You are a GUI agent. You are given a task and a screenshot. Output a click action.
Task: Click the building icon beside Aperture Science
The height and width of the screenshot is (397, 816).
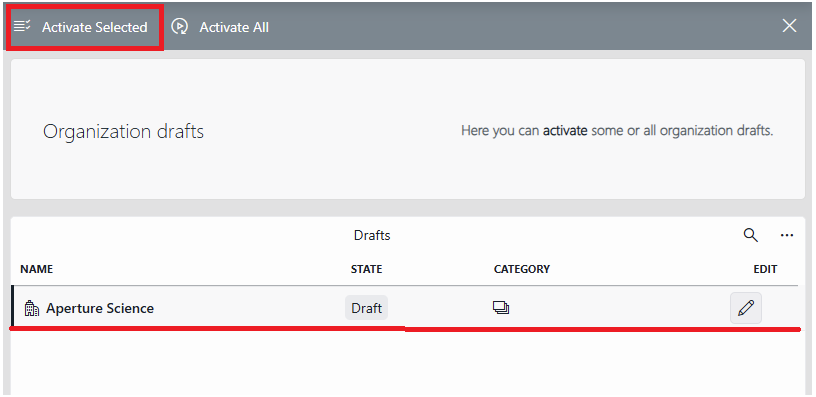tap(32, 309)
